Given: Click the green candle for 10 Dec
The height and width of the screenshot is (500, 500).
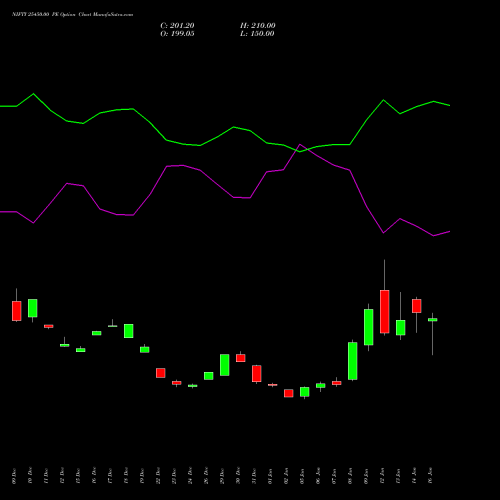Looking at the screenshot, I should point(32,308).
